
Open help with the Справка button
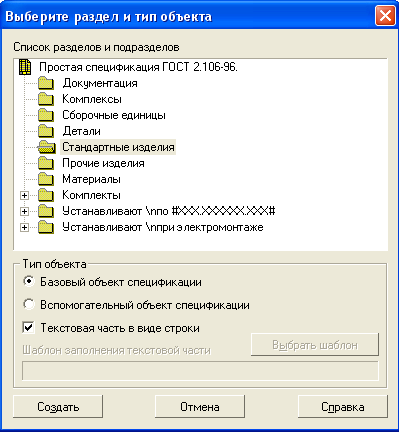[343, 407]
